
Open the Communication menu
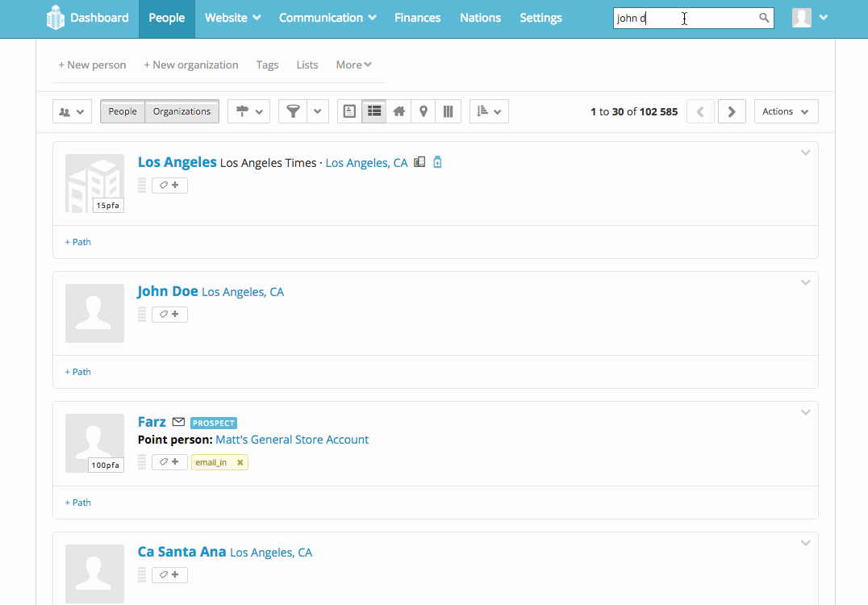coord(328,18)
